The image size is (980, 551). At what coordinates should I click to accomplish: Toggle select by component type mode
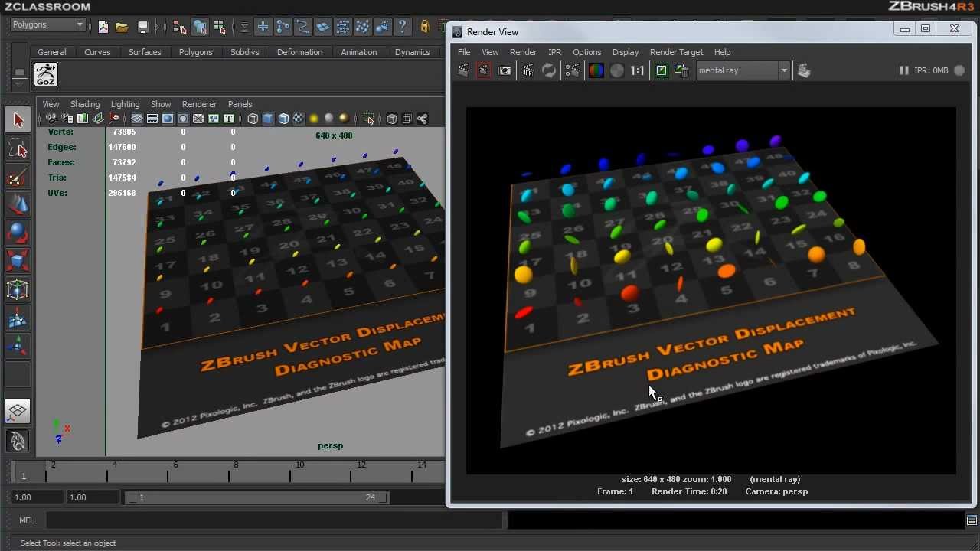pyautogui.click(x=220, y=28)
